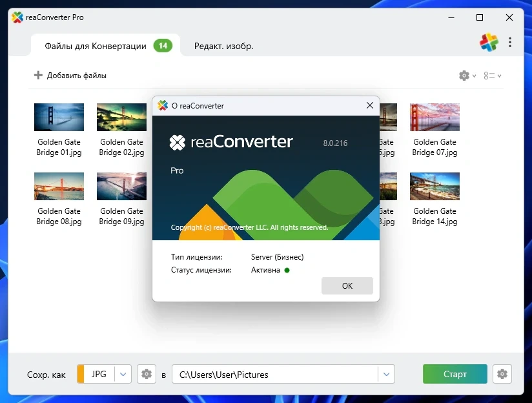Click the white cross logo in About banner
The width and height of the screenshot is (532, 403).
tap(178, 142)
